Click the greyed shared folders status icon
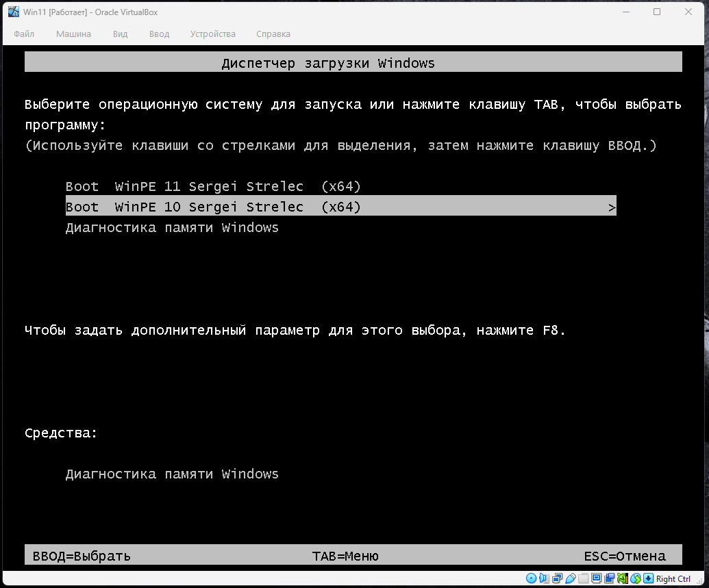The image size is (709, 588). 583,578
